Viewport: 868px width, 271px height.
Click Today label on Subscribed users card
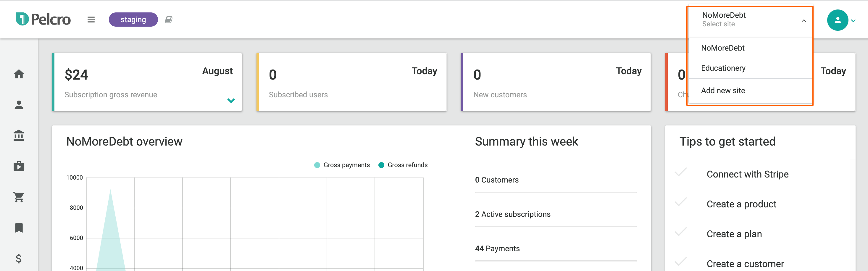tap(424, 71)
